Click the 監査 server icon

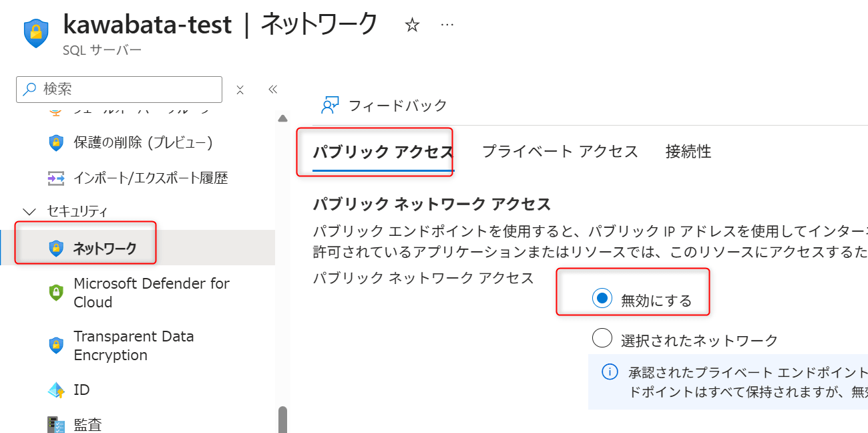(x=56, y=424)
